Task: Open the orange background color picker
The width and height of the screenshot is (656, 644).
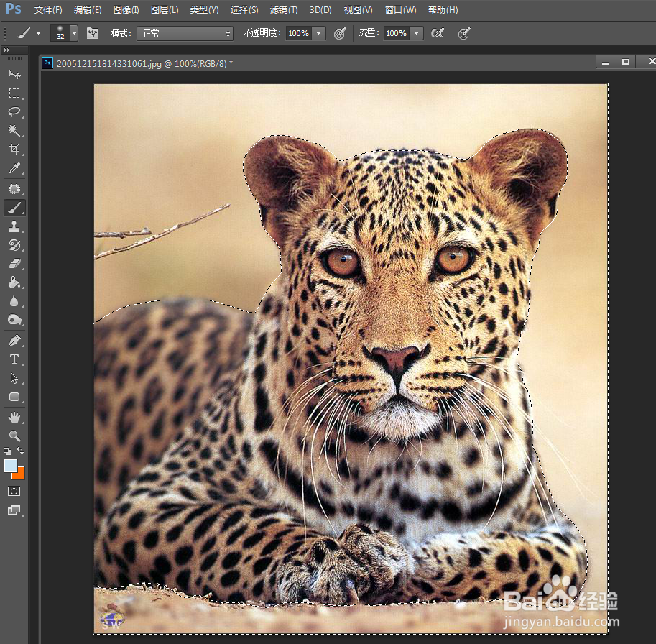Action: 19,474
